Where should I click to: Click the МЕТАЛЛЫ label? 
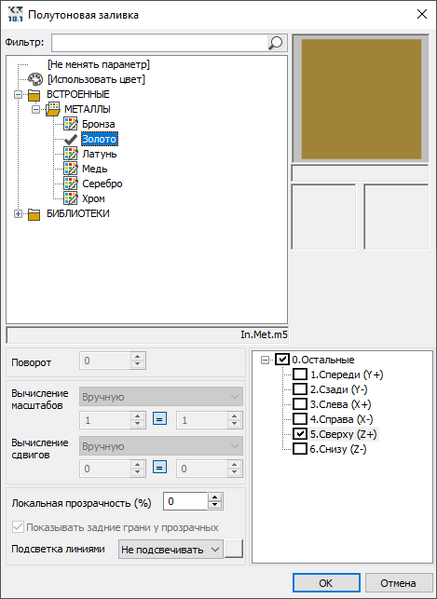point(87,109)
